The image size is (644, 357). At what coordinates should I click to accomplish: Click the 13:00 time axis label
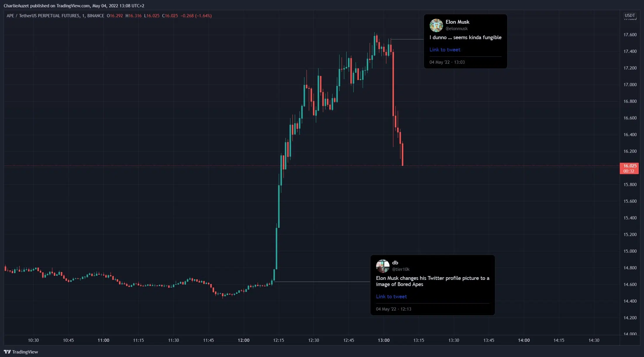[383, 340]
